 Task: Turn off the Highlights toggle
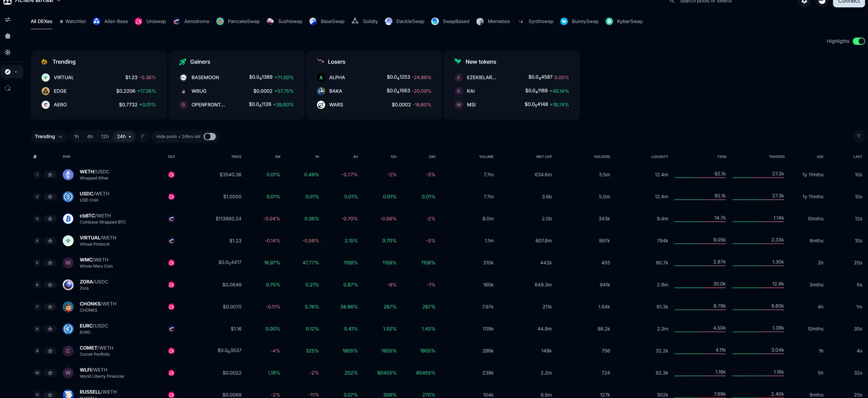(x=859, y=41)
